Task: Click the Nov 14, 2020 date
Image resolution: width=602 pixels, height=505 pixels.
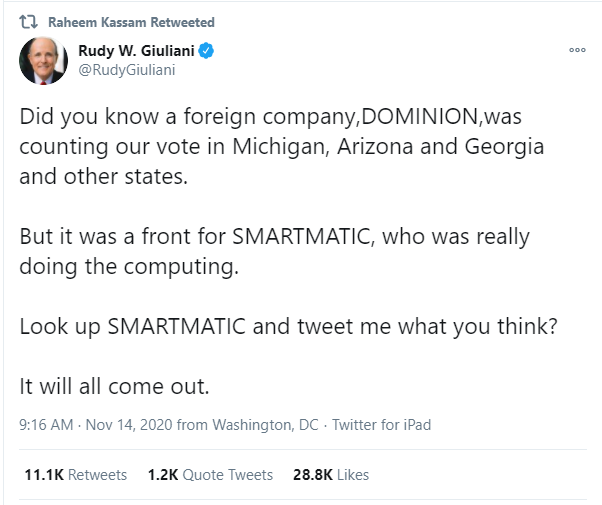Action: pos(129,425)
